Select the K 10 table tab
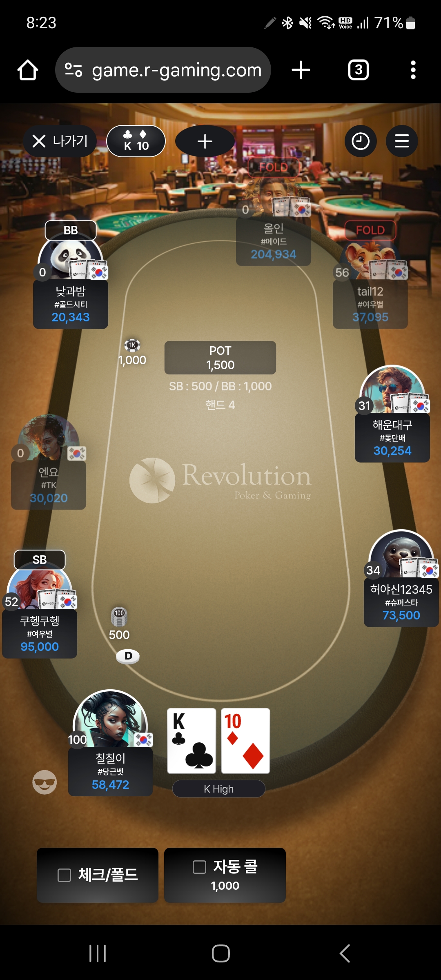This screenshot has width=441, height=980. click(136, 141)
